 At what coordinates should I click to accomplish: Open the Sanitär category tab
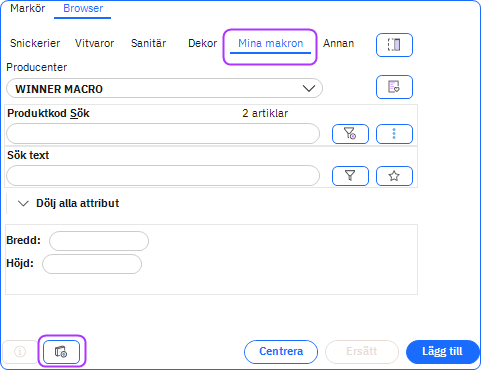pyautogui.click(x=148, y=43)
